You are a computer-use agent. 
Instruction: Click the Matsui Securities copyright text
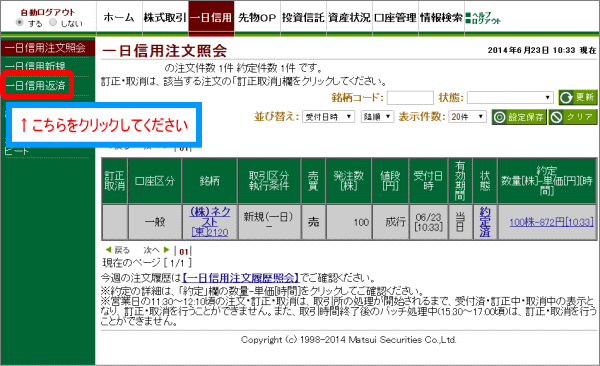pyautogui.click(x=349, y=340)
